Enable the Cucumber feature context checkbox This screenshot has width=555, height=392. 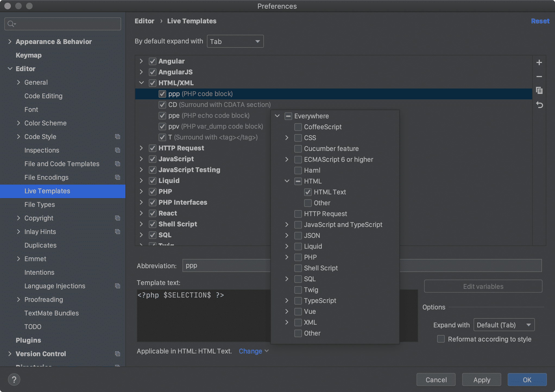point(298,149)
